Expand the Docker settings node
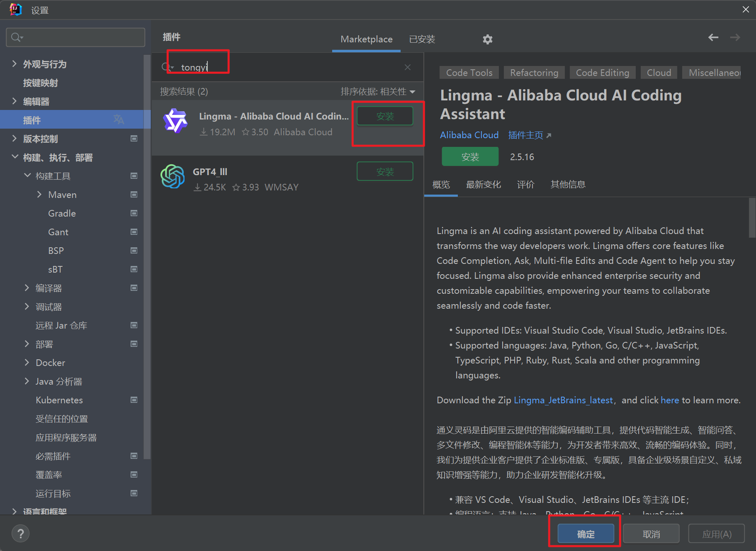 [27, 363]
